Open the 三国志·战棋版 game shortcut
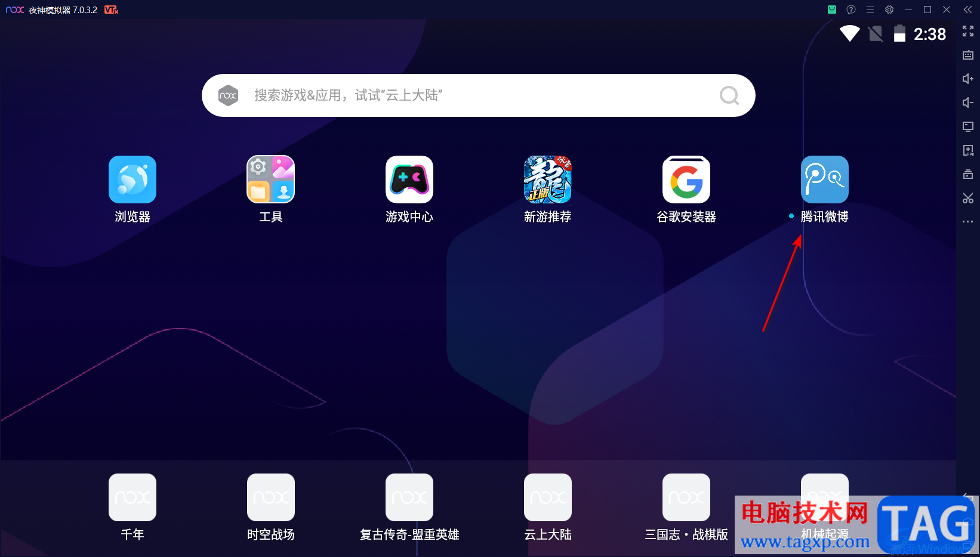980x557 pixels. tap(686, 497)
